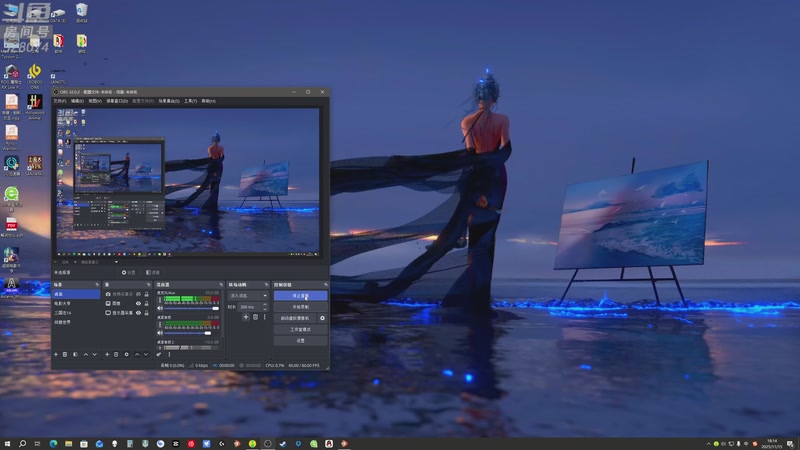The width and height of the screenshot is (800, 450).
Task: Toggle 工作室模式 studio mode
Action: 301,329
